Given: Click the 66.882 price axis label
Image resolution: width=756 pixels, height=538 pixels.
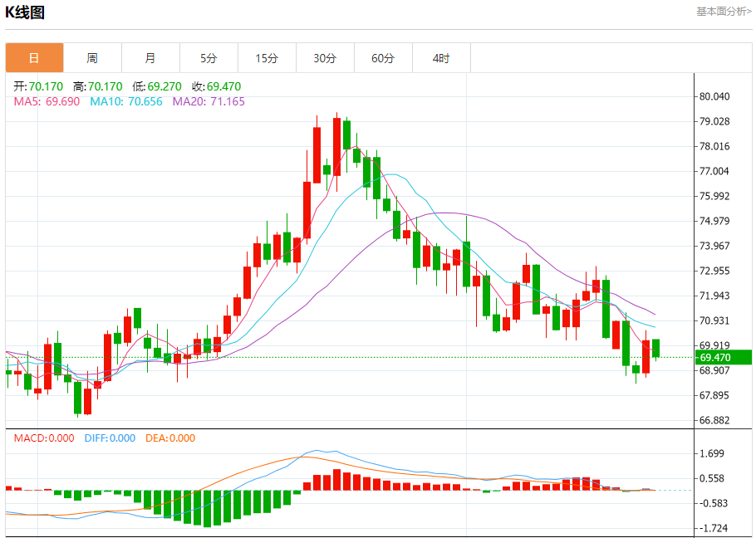Looking at the screenshot, I should click(714, 420).
